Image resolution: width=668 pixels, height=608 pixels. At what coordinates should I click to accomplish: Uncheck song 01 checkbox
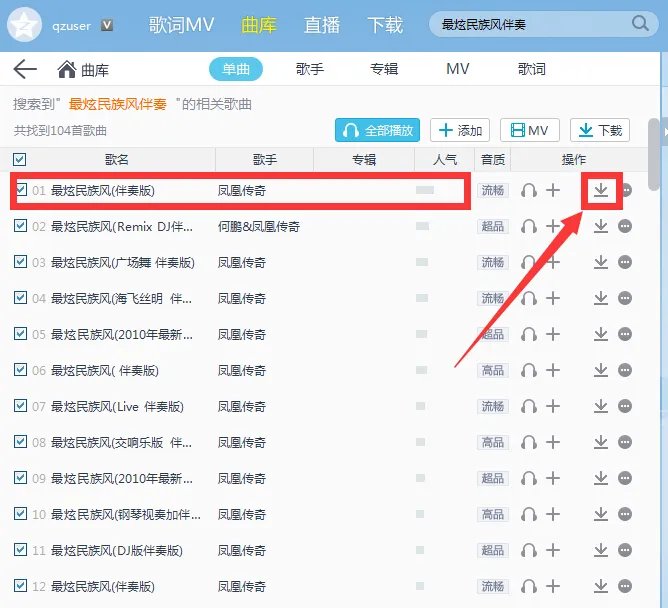(x=21, y=190)
